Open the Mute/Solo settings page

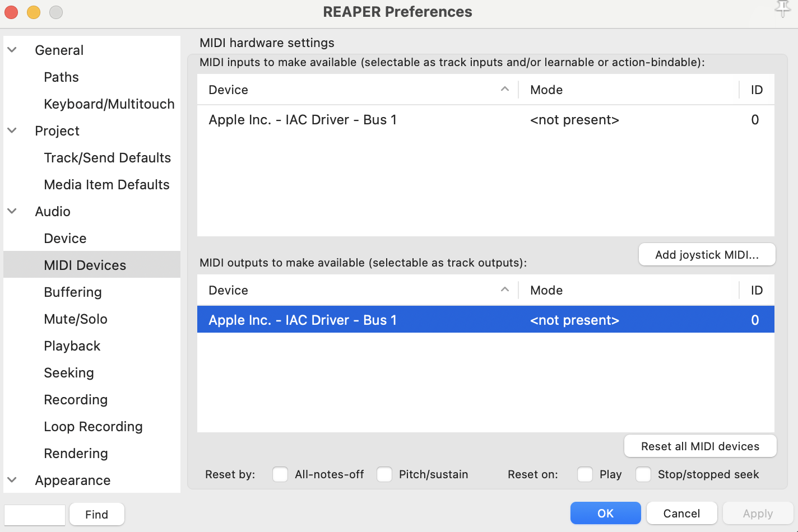pyautogui.click(x=76, y=319)
